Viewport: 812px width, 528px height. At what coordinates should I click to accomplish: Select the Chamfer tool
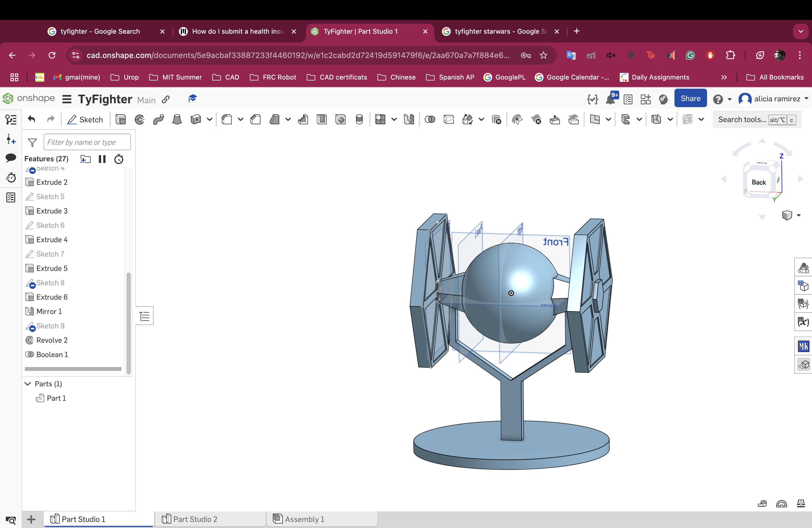255,119
